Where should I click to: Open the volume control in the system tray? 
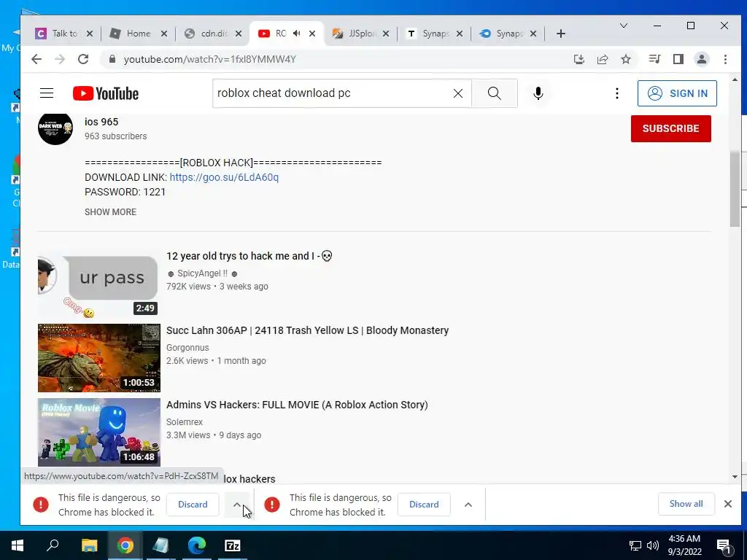(653, 545)
